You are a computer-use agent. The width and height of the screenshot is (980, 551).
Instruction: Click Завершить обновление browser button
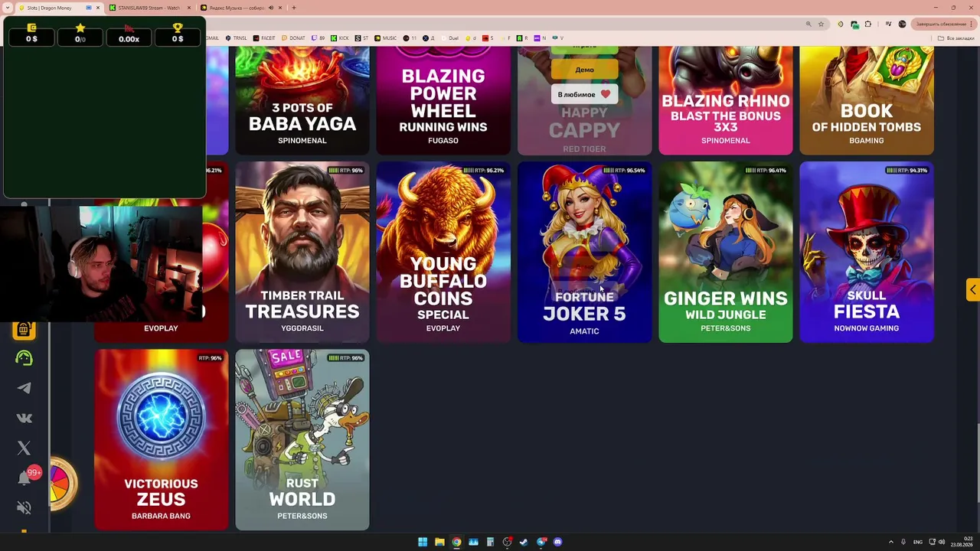point(944,24)
